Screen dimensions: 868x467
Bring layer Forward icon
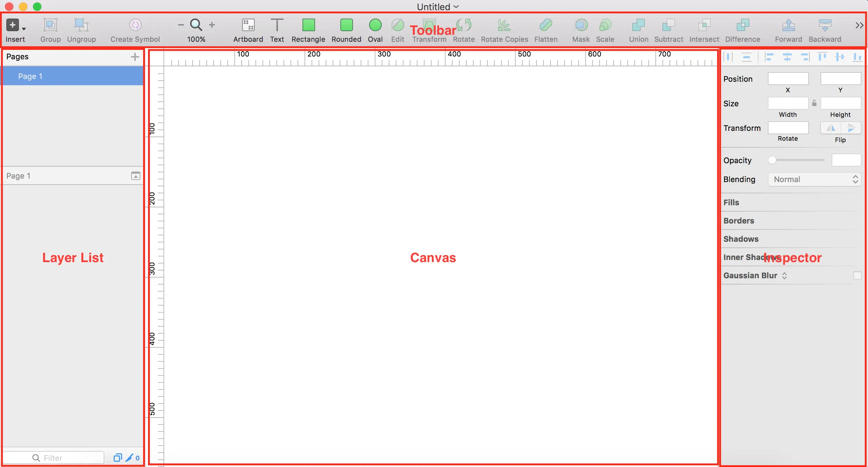pyautogui.click(x=788, y=26)
